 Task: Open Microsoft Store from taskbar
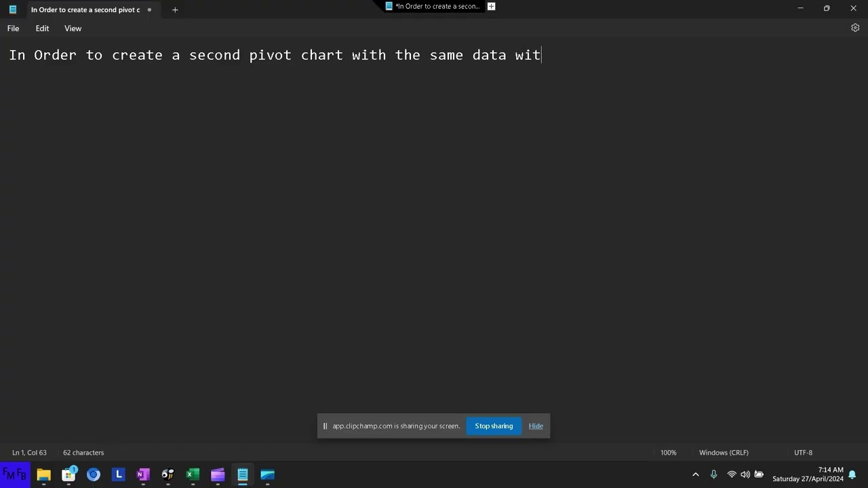click(68, 474)
